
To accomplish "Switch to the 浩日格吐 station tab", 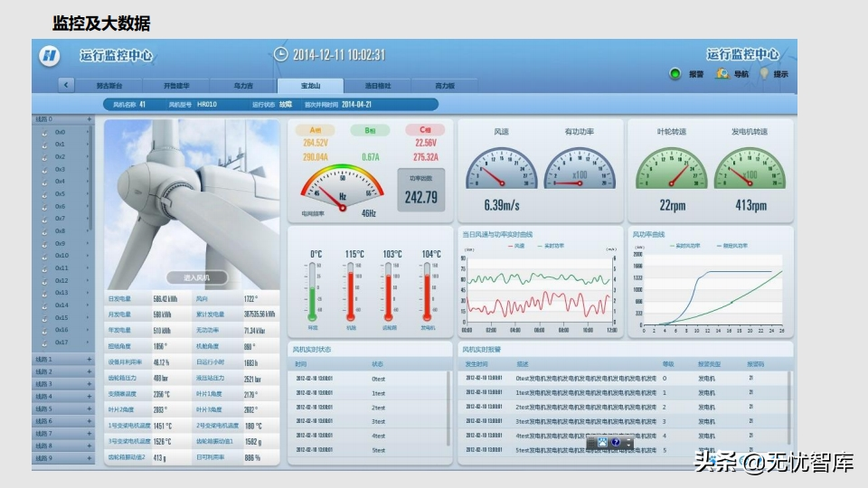I will [x=378, y=86].
